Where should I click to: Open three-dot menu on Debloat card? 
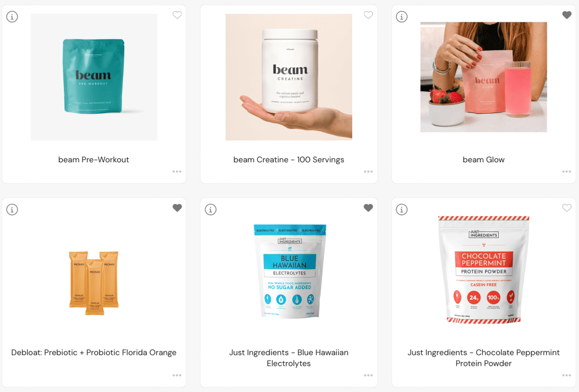[x=177, y=376]
